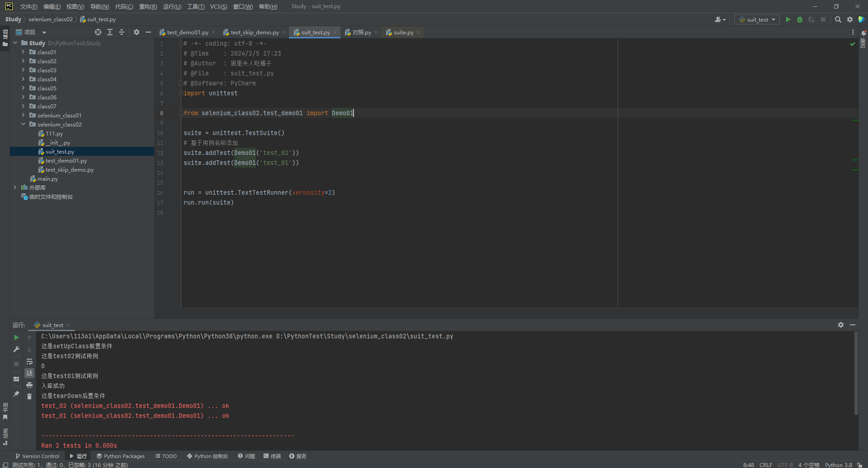Viewport: 868px width, 468px height.
Task: Open editor tabs three-dot menu
Action: pyautogui.click(x=853, y=32)
